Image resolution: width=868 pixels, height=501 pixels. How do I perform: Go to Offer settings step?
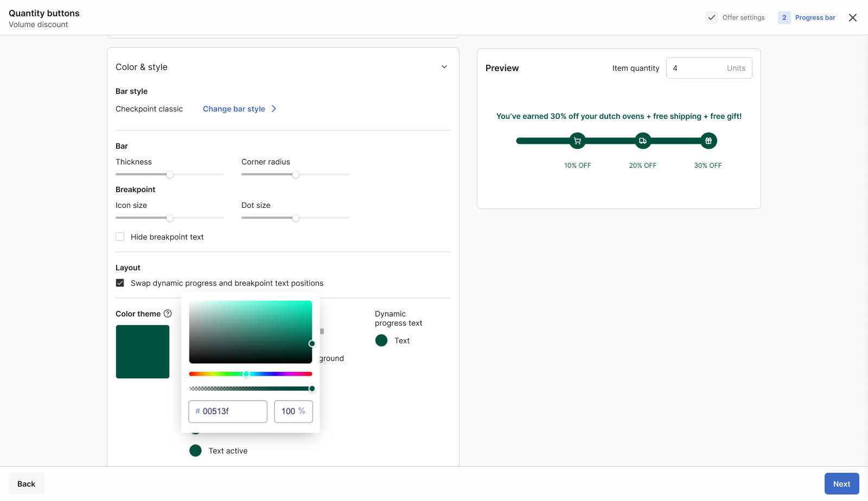[743, 18]
